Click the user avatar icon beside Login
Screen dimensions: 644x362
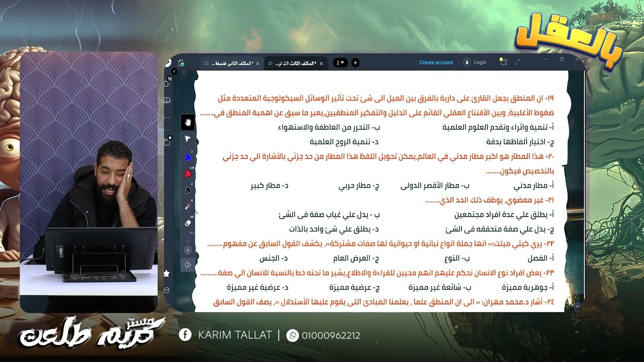(467, 62)
